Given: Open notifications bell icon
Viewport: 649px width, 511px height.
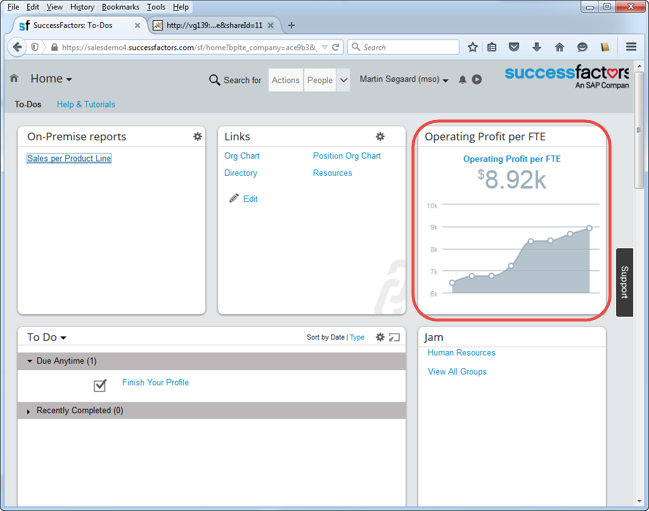Looking at the screenshot, I should (x=462, y=79).
